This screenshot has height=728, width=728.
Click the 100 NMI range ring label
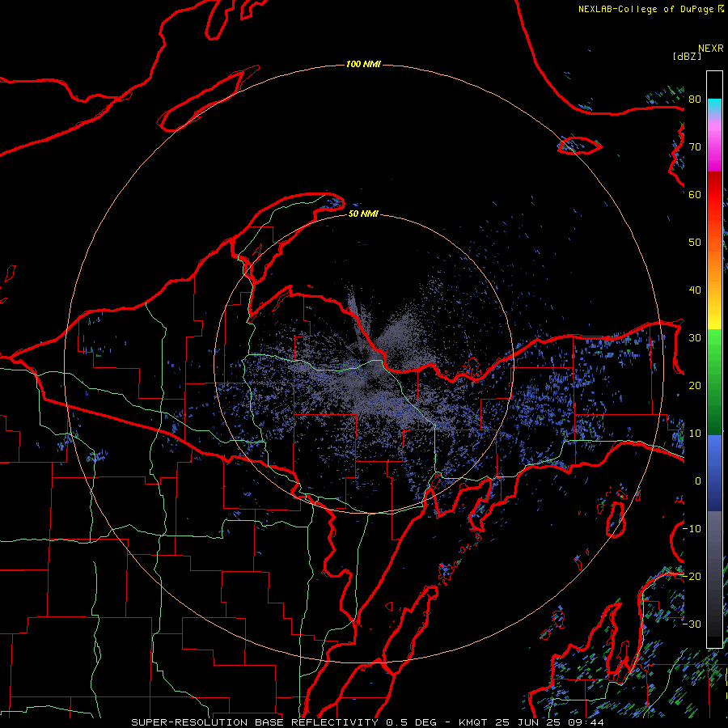(x=363, y=64)
